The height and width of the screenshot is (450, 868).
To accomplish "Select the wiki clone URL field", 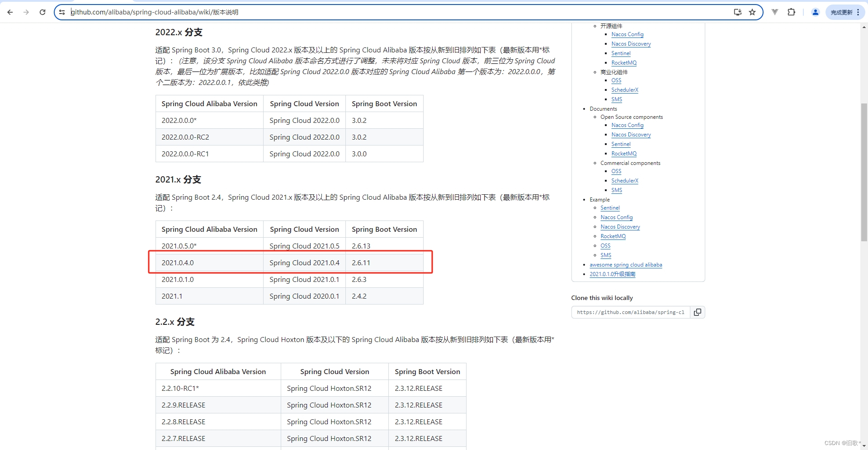I will (631, 312).
